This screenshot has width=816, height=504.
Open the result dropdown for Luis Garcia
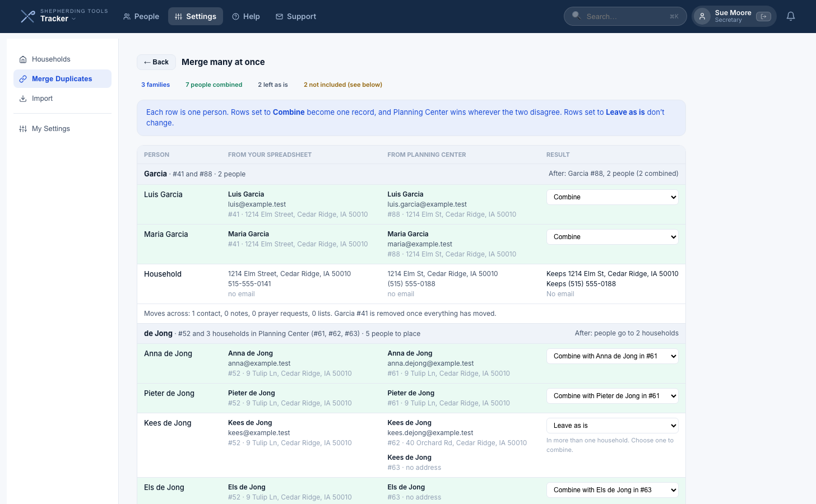[613, 197]
